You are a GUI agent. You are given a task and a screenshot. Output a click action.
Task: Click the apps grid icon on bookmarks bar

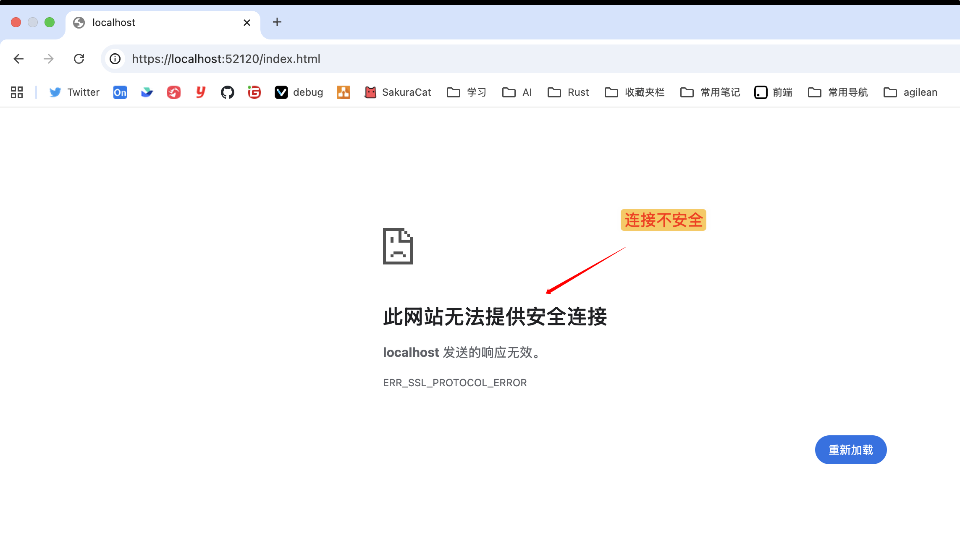pyautogui.click(x=17, y=92)
